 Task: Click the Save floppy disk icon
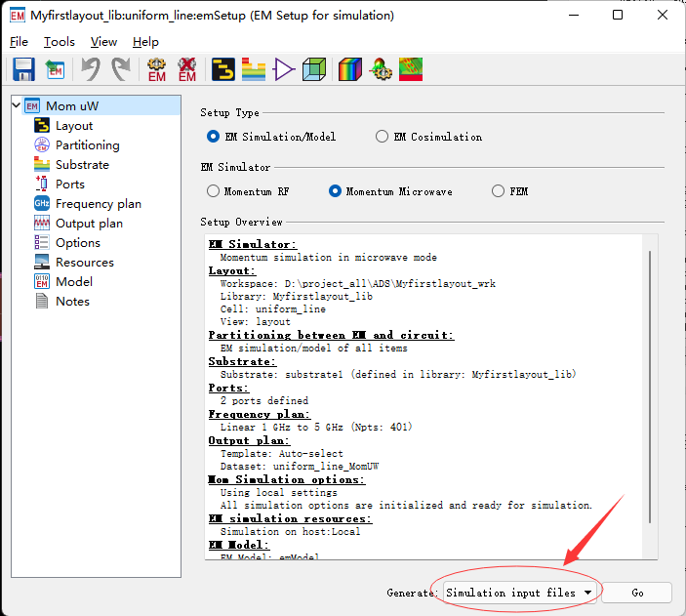point(23,69)
